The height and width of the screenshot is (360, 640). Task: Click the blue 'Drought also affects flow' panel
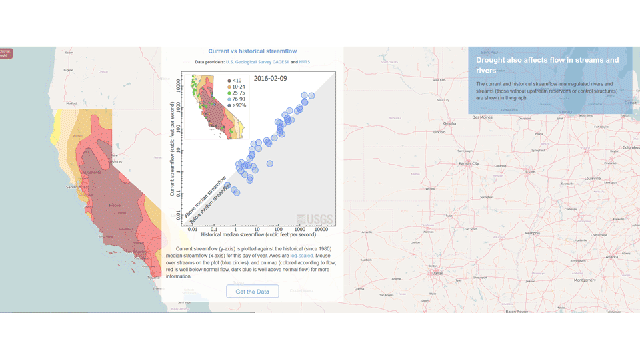550,80
